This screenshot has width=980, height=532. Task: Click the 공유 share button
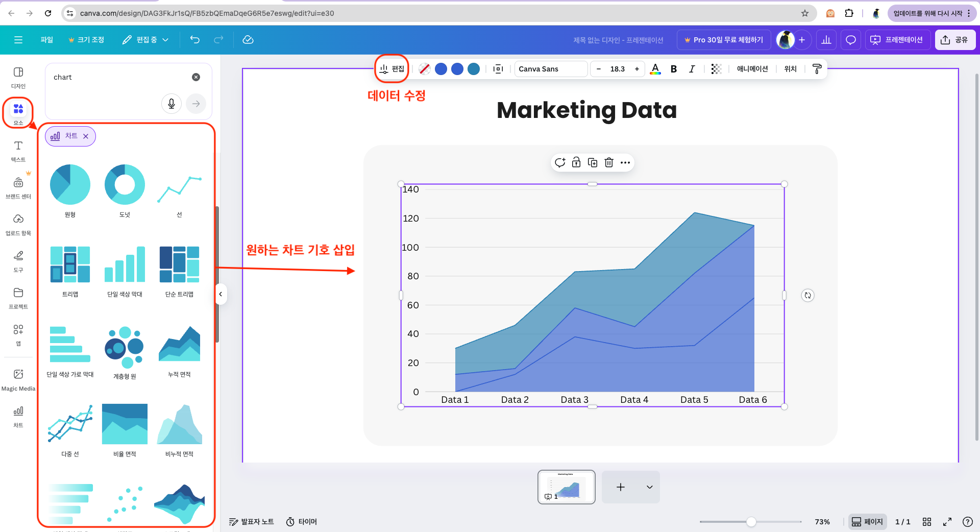[954, 40]
